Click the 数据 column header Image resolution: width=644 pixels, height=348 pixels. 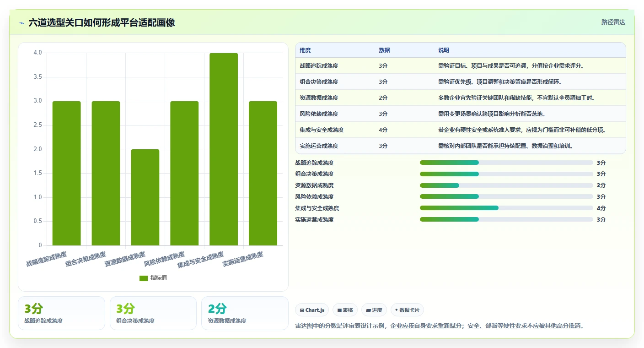(x=385, y=50)
